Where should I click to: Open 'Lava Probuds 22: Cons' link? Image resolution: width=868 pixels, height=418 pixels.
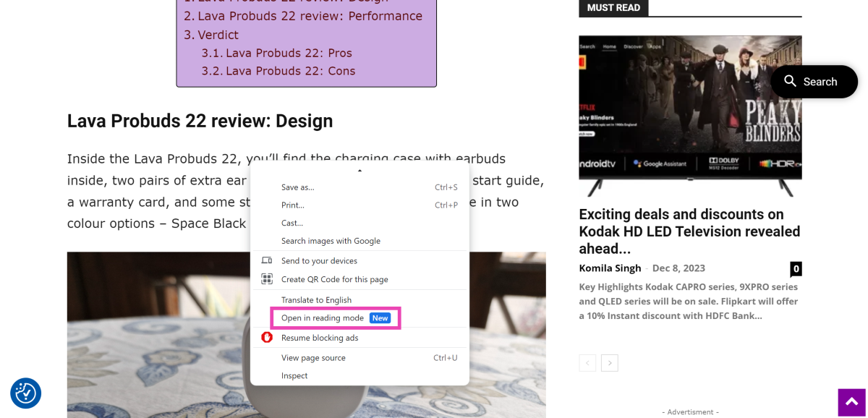(x=290, y=71)
